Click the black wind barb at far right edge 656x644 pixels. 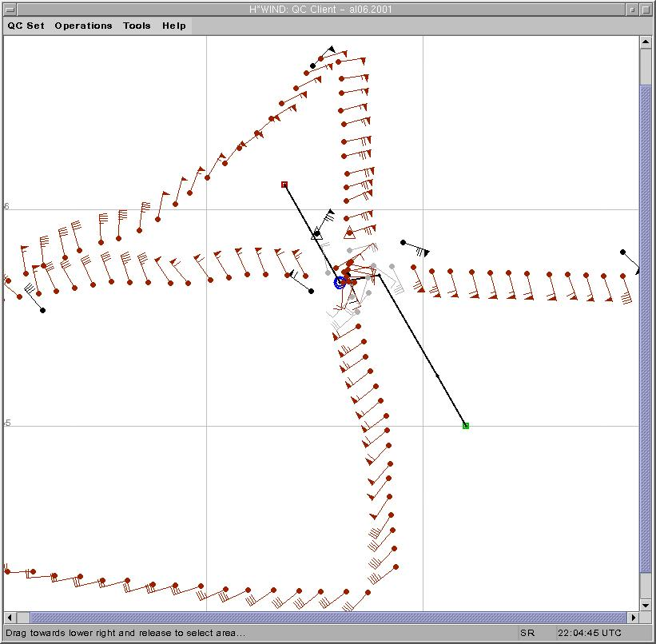point(623,252)
